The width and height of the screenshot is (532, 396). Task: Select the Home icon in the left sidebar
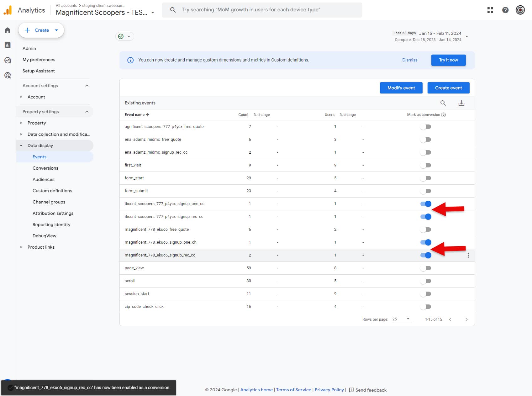click(x=7, y=30)
